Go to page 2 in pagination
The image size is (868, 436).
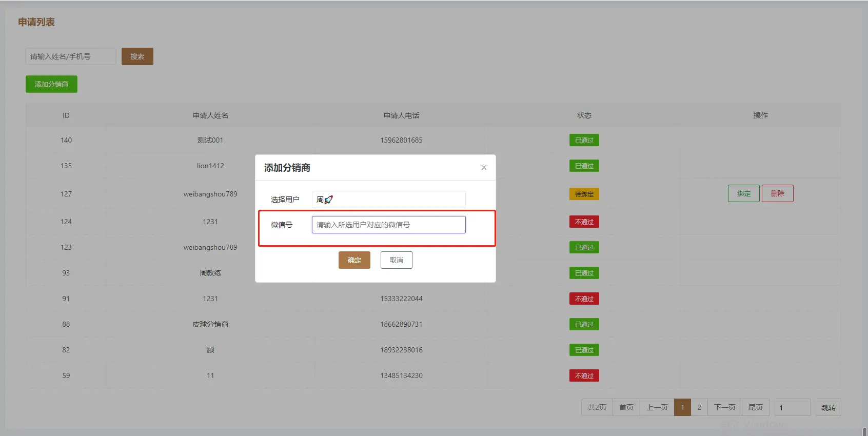pyautogui.click(x=699, y=407)
